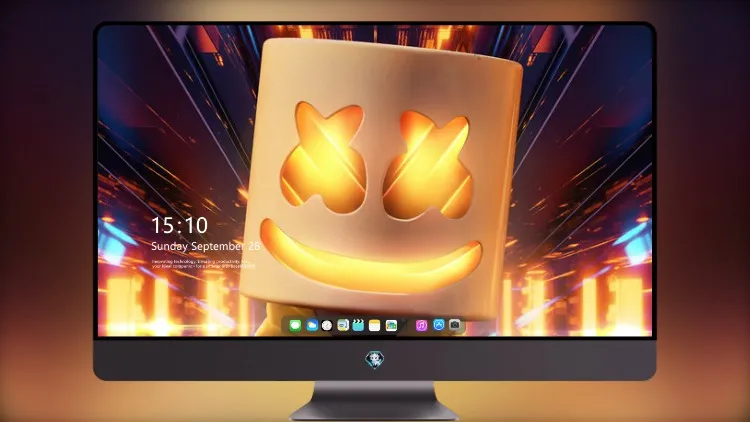Image resolution: width=750 pixels, height=422 pixels.
Task: Open the pink Music app in dock
Action: click(x=421, y=325)
